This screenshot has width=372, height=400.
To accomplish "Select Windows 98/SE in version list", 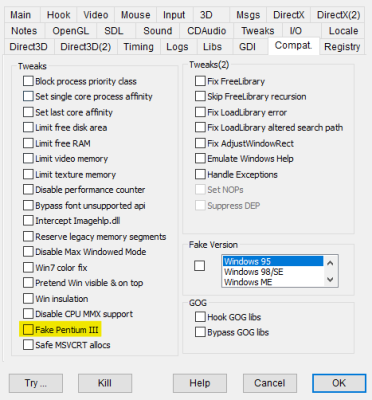I will click(273, 272).
